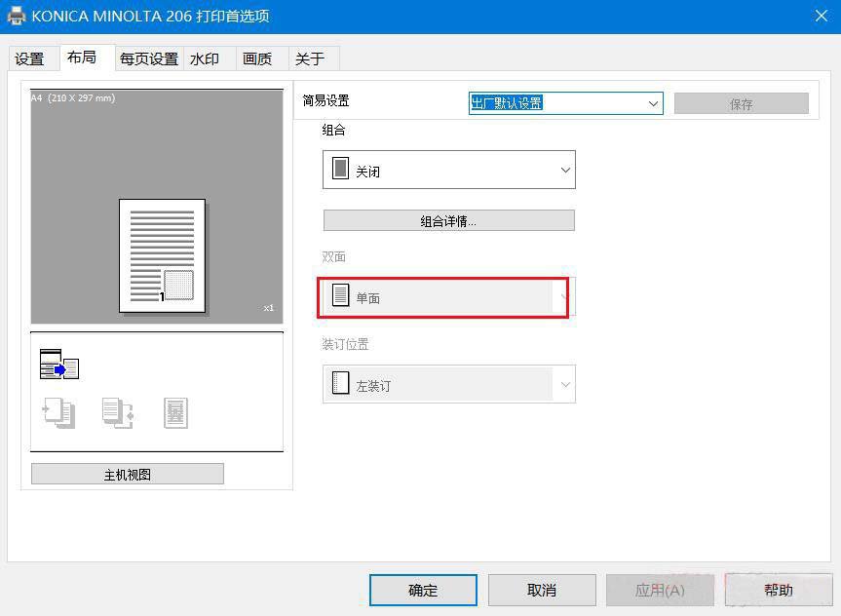841x616 pixels.
Task: Expand the 组合 dropdown set to 关闭
Action: pyautogui.click(x=449, y=170)
